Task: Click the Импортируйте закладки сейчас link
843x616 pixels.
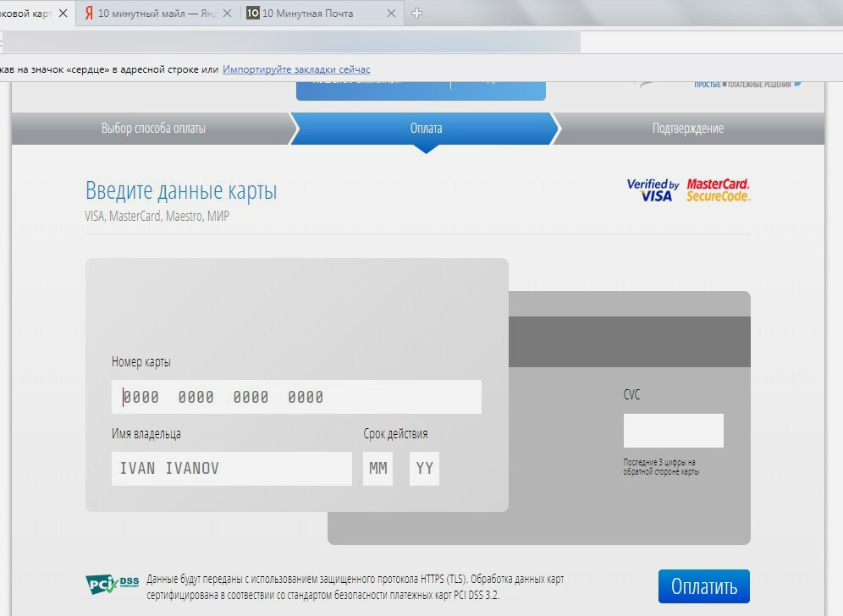Action: (x=296, y=69)
